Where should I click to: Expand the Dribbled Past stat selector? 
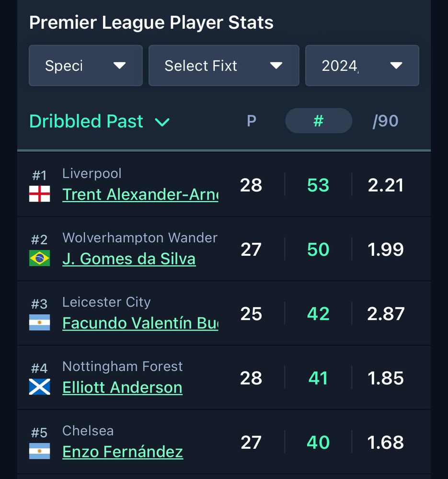point(99,121)
